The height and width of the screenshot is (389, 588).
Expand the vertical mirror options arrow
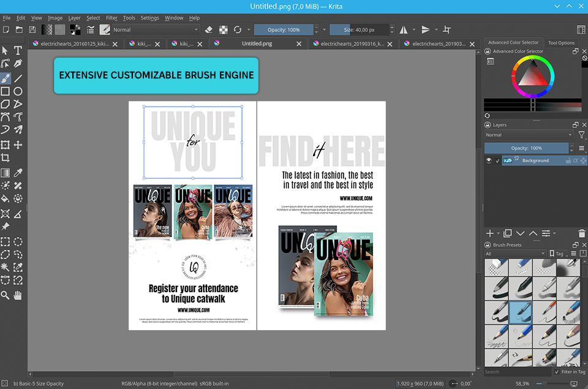tap(436, 29)
